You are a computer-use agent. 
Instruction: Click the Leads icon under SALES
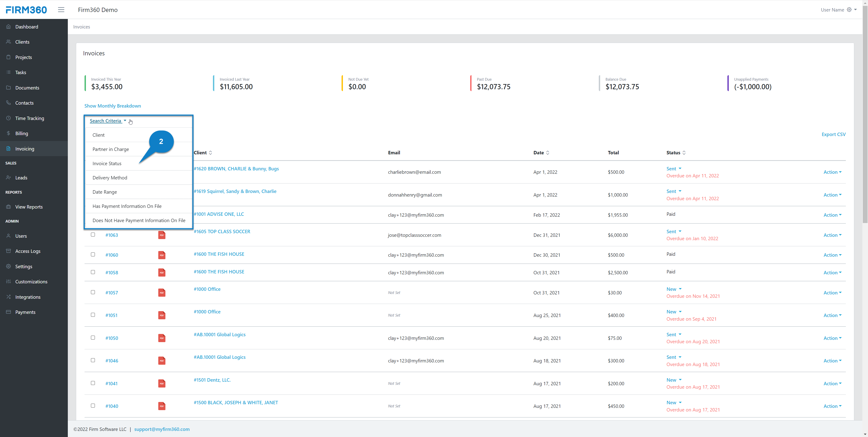point(8,178)
